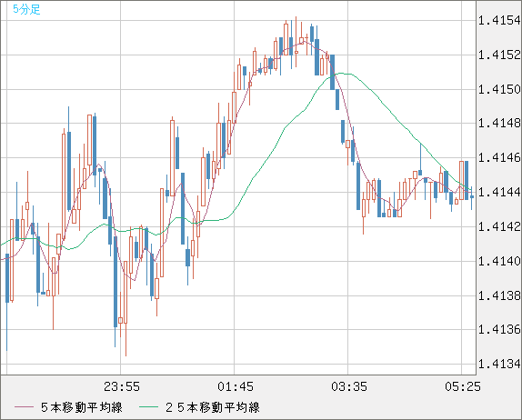Viewport: 522px width, 420px height.
Task: Click the 25本移動平均線 legend label
Action: pos(213,407)
